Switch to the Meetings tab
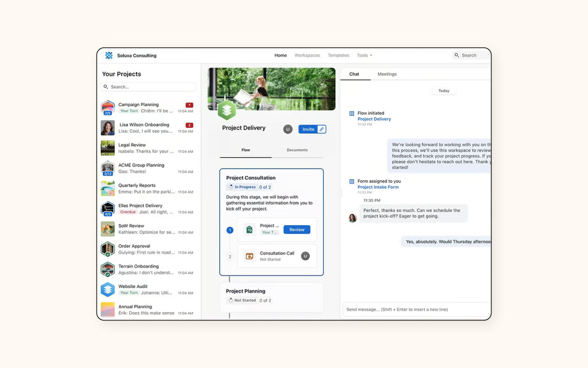 click(x=387, y=74)
